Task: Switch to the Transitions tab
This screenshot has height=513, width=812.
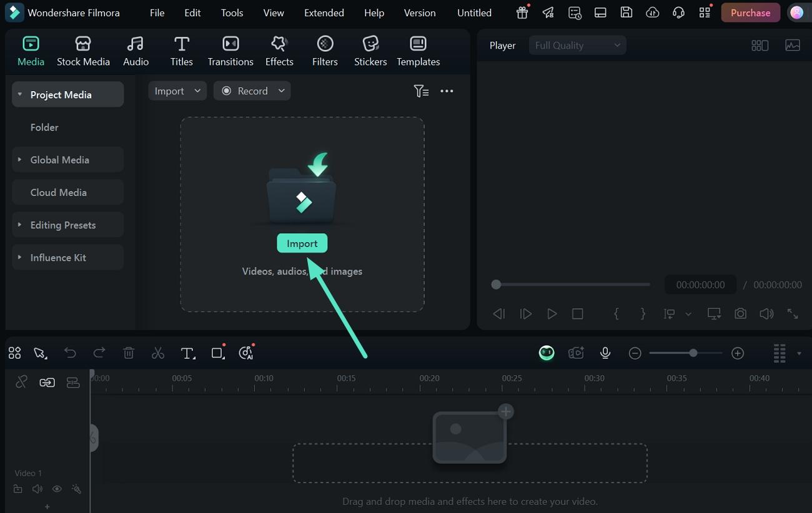Action: [x=230, y=51]
